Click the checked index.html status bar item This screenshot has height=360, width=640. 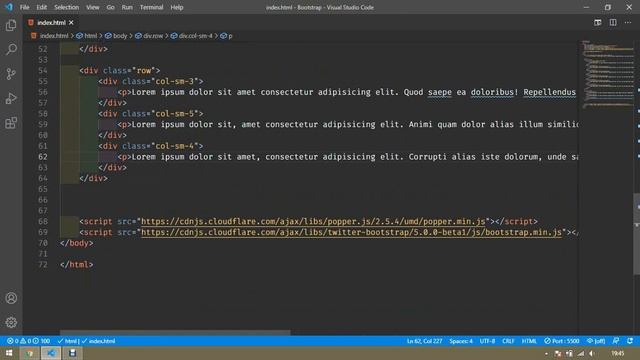[98, 341]
